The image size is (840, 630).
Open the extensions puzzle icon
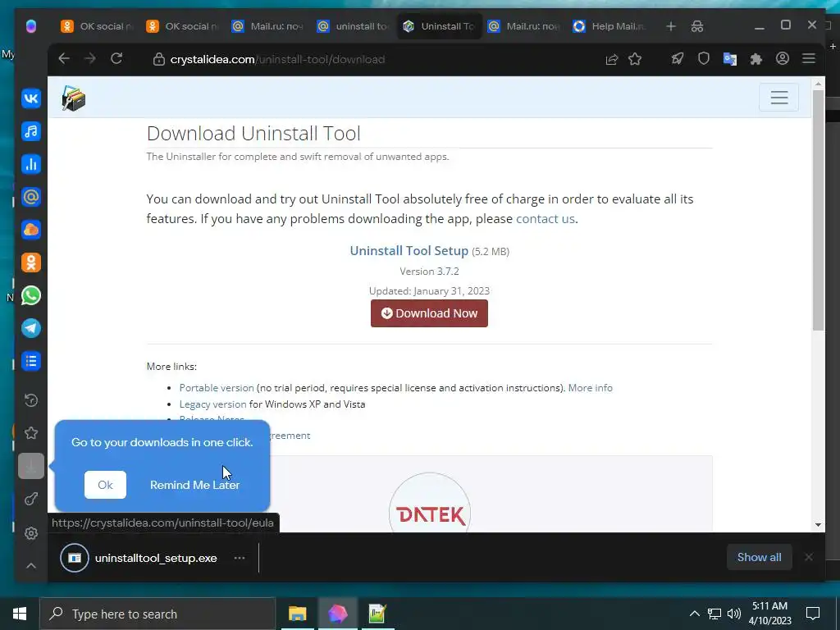tap(756, 59)
